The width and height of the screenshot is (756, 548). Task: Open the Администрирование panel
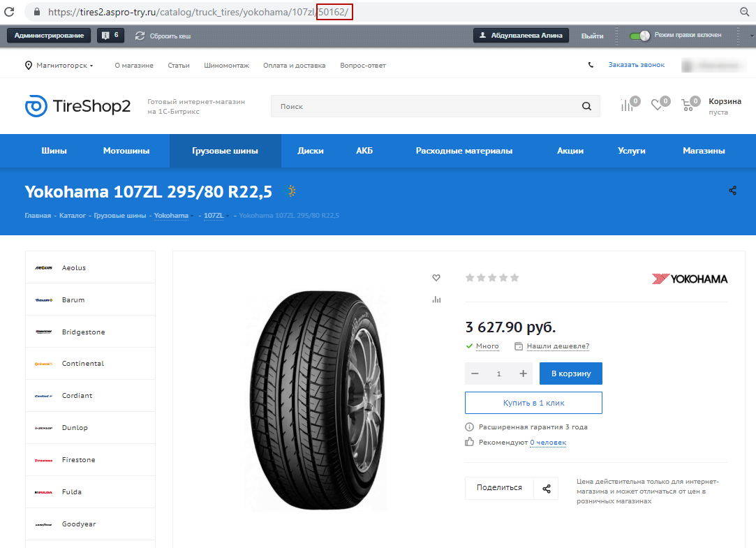pos(49,35)
